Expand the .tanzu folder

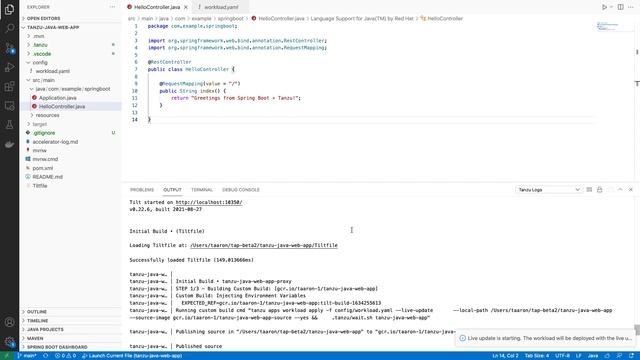pyautogui.click(x=71, y=45)
